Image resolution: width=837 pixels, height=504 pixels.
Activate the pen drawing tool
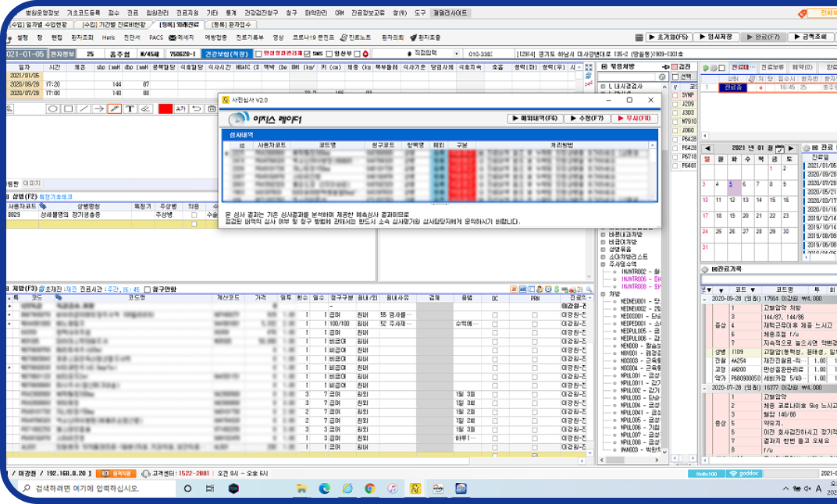click(114, 109)
